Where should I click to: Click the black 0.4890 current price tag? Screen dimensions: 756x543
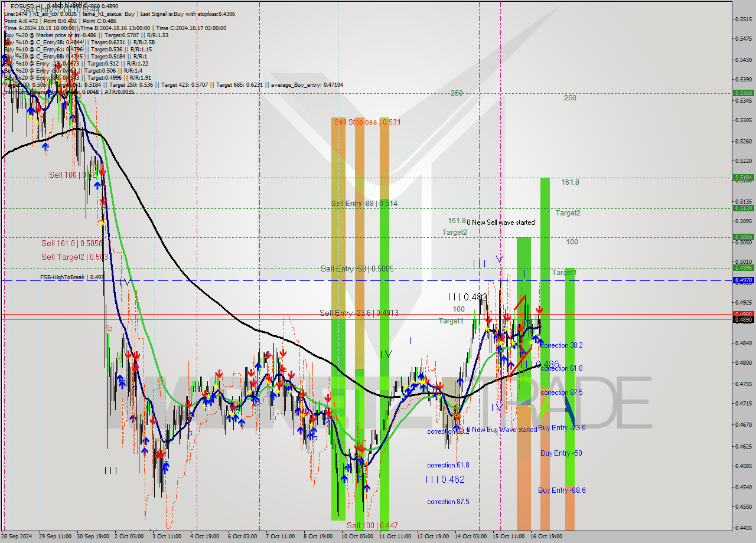742,319
